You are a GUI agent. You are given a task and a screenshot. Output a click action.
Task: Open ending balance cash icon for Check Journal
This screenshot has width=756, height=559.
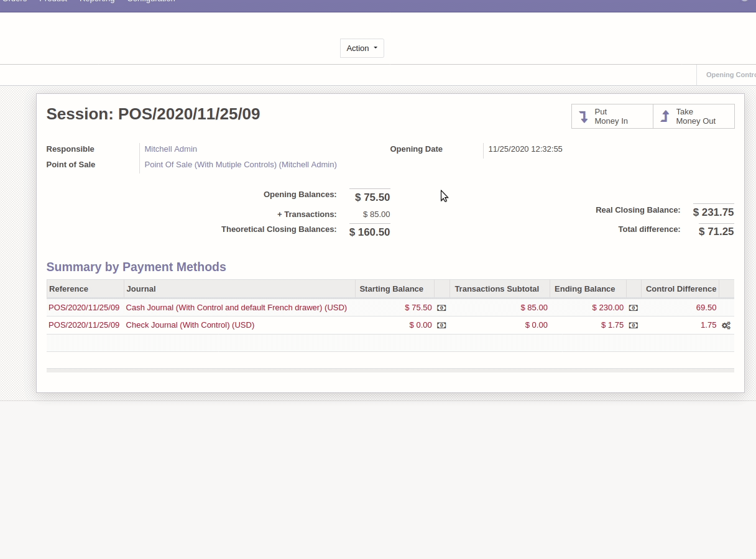tap(633, 325)
